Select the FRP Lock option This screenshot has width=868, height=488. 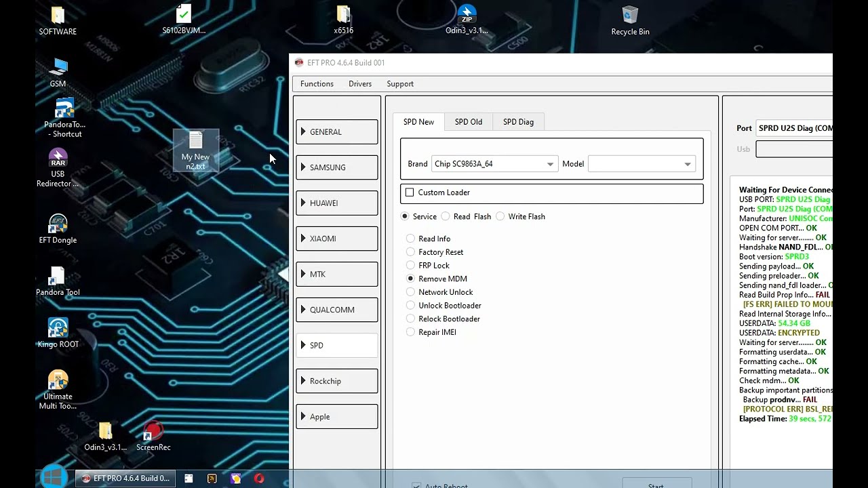pos(410,266)
